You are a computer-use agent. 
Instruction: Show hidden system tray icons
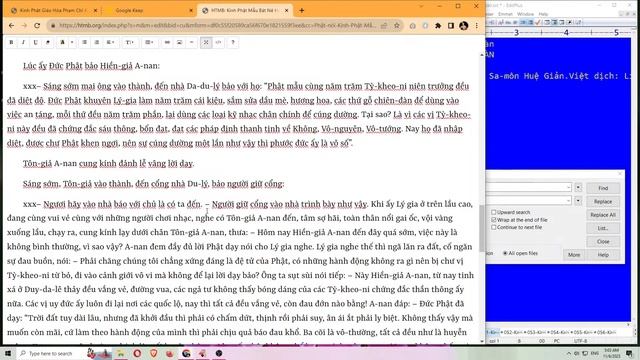(569, 353)
